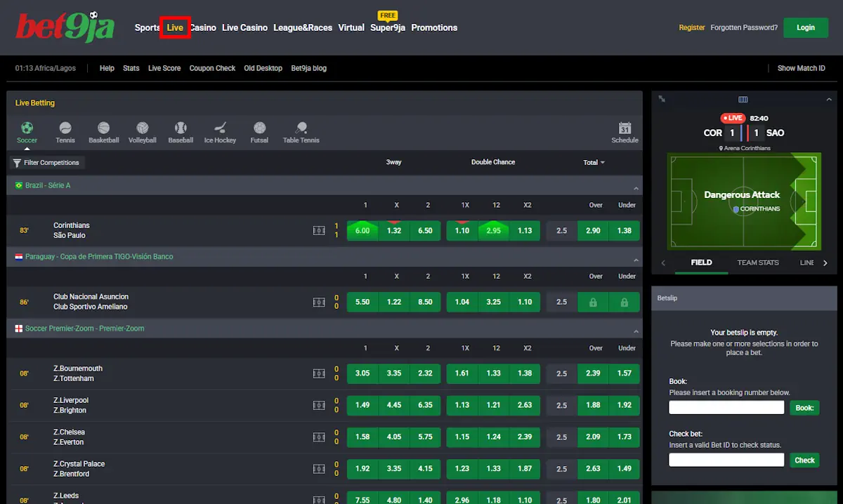
Task: Open the Total market dropdown
Action: (593, 162)
